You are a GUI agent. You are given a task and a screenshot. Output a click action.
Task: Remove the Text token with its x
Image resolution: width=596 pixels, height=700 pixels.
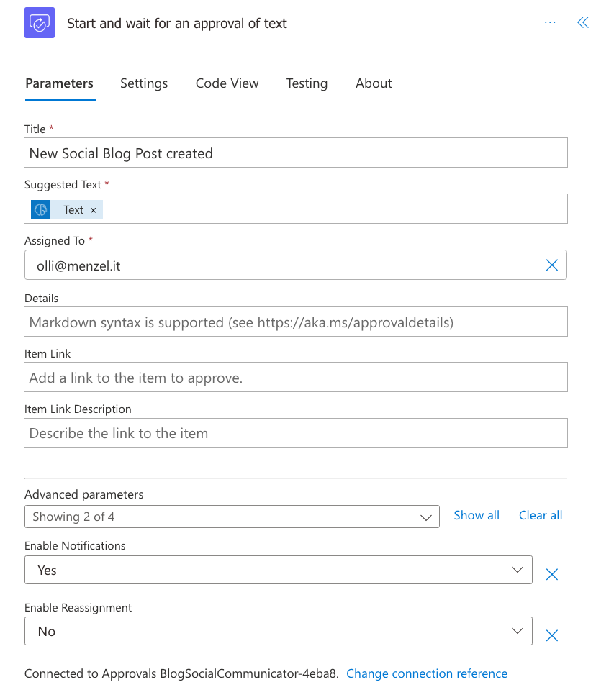[x=94, y=210]
